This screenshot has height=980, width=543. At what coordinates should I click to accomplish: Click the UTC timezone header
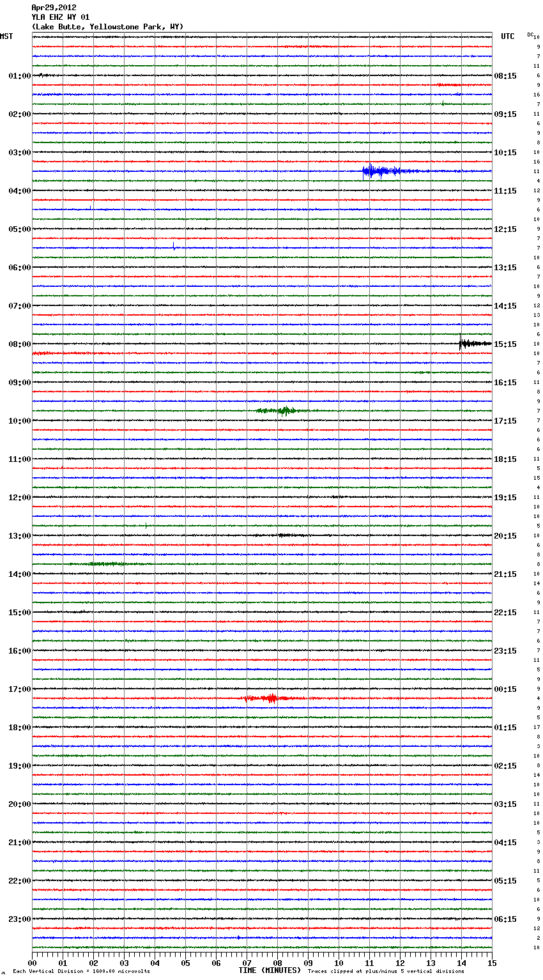507,36
